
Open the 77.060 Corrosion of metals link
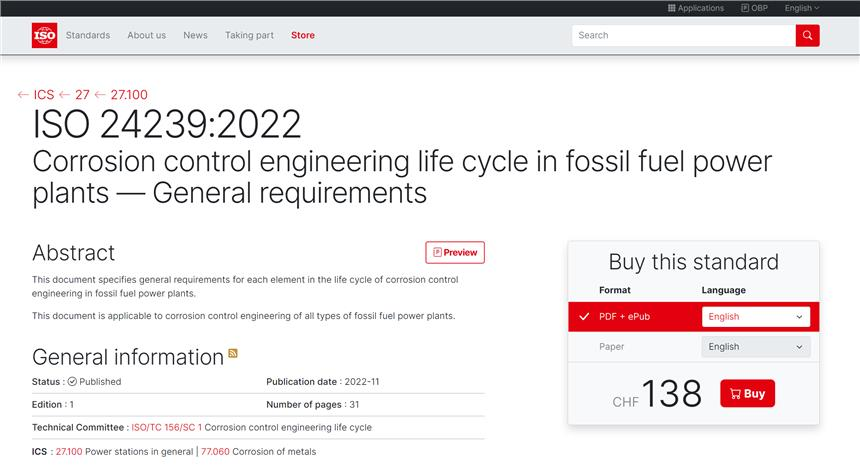click(x=215, y=452)
